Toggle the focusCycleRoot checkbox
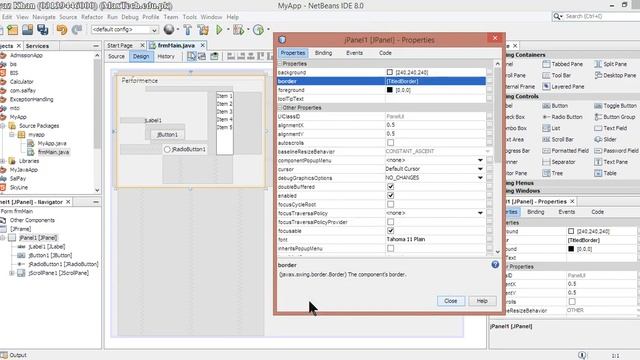Screen dimensions: 640x360 pos(391,204)
